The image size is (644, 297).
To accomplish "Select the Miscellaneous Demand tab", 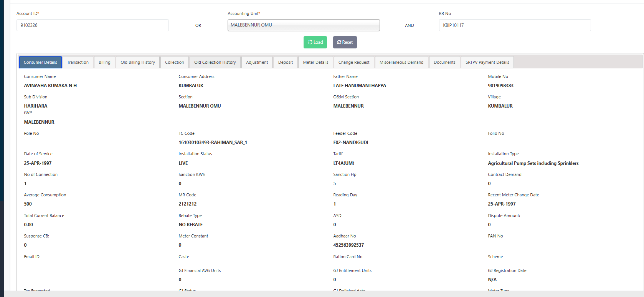I will [x=401, y=62].
